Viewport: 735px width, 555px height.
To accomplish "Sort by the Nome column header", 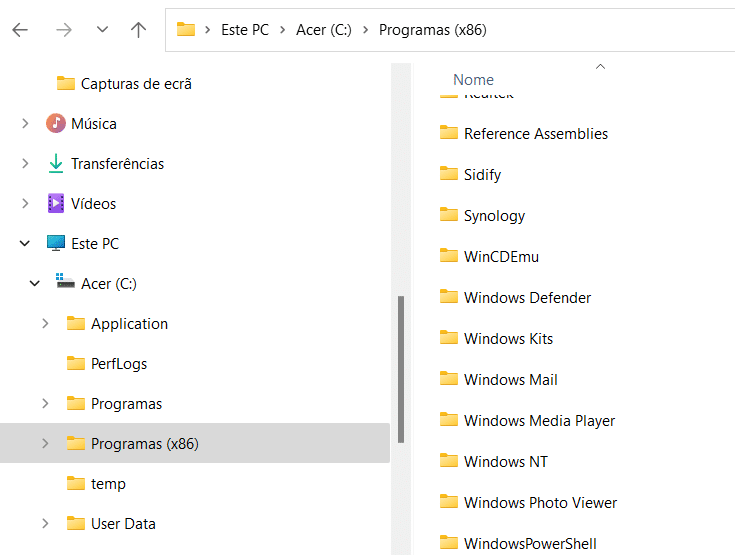I will click(x=473, y=80).
